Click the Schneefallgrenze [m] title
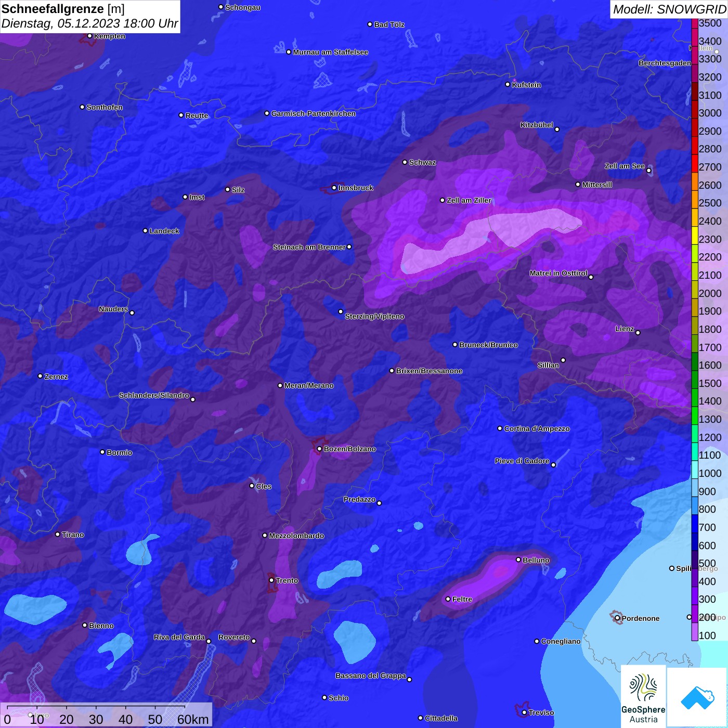Screen dimensions: 728x728 63,9
